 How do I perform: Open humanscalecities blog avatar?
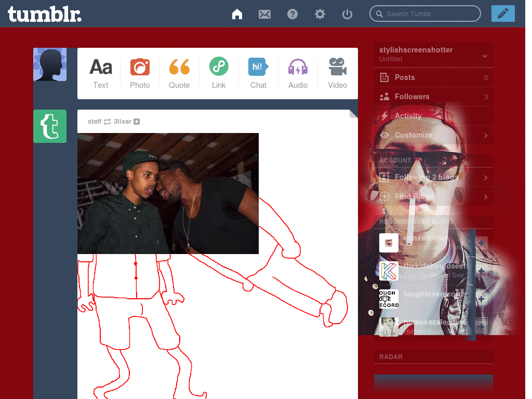tap(389, 327)
